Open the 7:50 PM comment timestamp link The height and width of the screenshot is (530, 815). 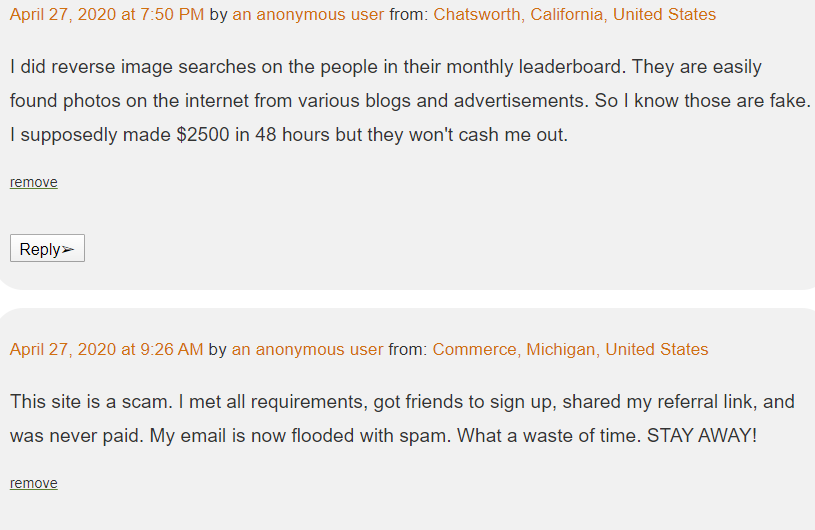tap(107, 15)
